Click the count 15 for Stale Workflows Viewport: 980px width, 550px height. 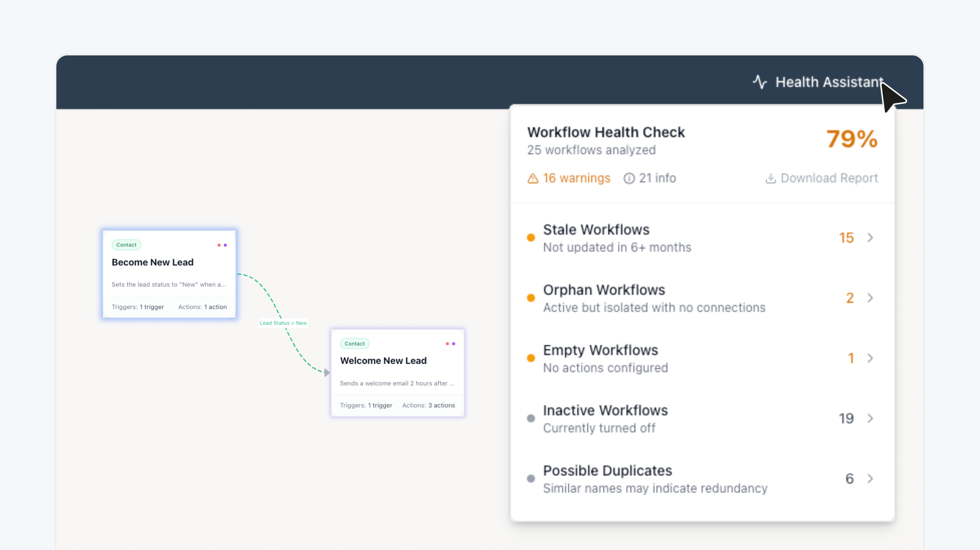[847, 238]
